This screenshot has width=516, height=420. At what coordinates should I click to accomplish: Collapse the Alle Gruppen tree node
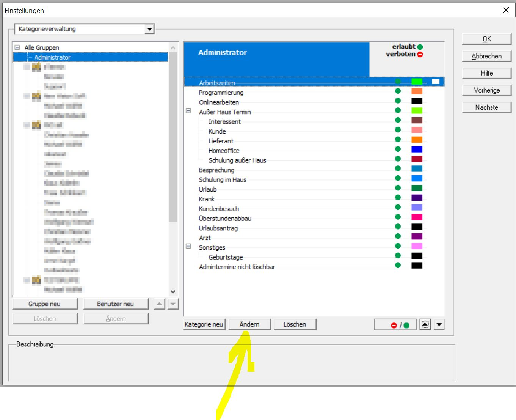(17, 47)
